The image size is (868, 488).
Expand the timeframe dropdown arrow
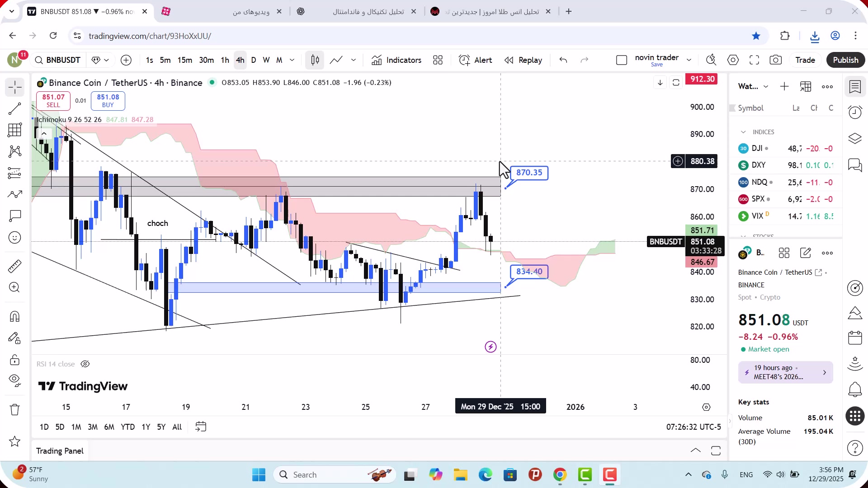(x=292, y=60)
